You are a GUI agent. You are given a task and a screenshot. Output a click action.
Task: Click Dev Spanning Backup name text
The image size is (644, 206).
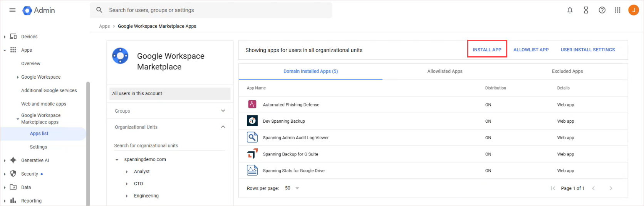tap(284, 121)
